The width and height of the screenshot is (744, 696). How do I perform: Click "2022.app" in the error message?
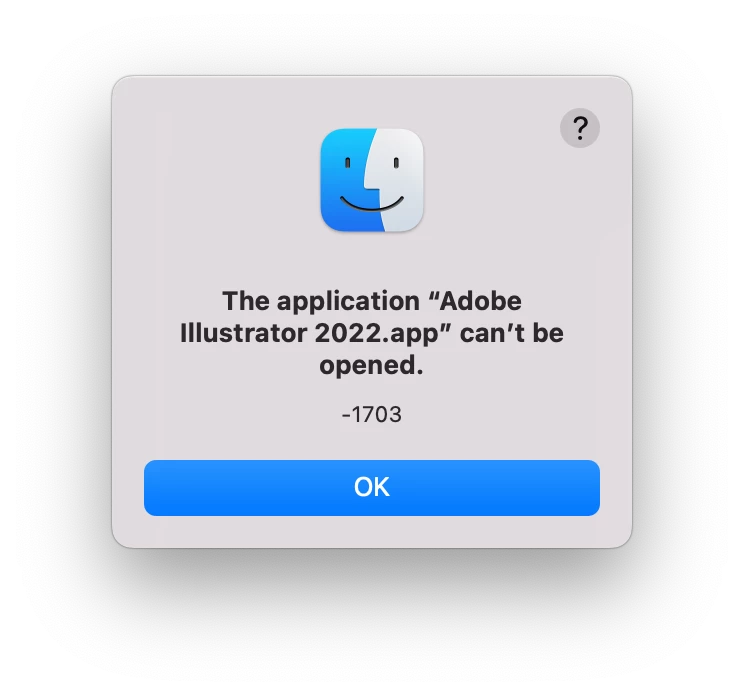pyautogui.click(x=377, y=333)
